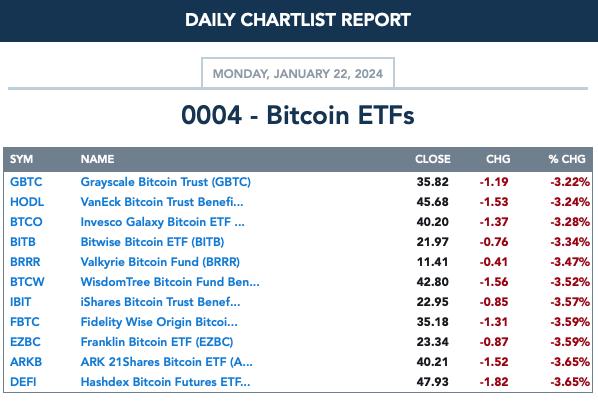Open the FBTC symbol link
598x401 pixels.
coord(24,322)
